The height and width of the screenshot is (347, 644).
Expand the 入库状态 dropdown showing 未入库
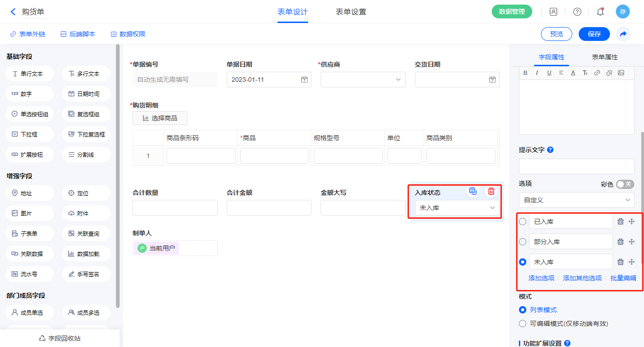(457, 208)
